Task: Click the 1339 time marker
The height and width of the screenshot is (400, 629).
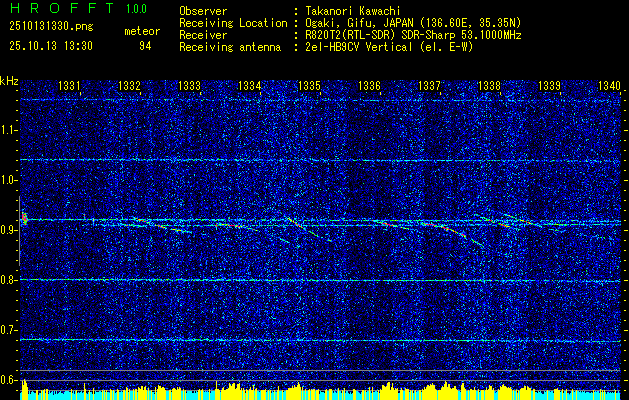Action: [x=549, y=86]
